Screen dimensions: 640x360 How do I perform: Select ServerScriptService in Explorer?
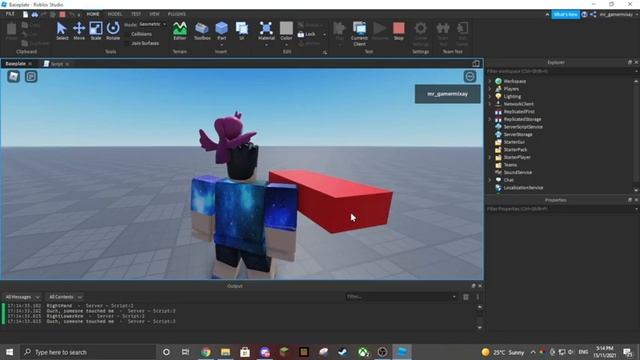pyautogui.click(x=523, y=127)
